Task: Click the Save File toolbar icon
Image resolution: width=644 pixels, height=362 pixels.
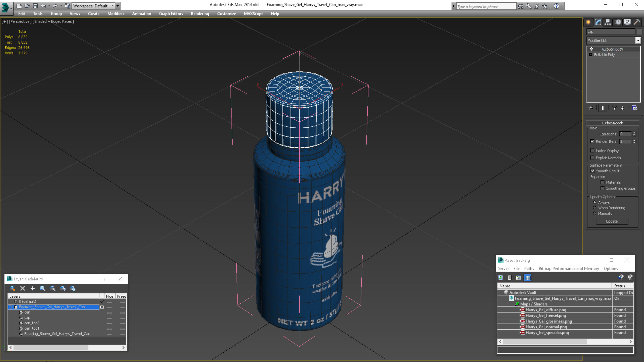Action: pyautogui.click(x=35, y=6)
